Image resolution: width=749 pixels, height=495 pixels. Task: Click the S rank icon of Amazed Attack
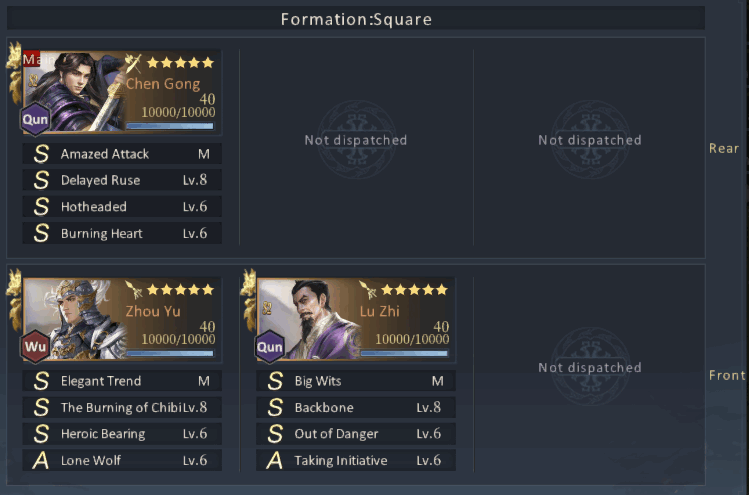tap(41, 154)
